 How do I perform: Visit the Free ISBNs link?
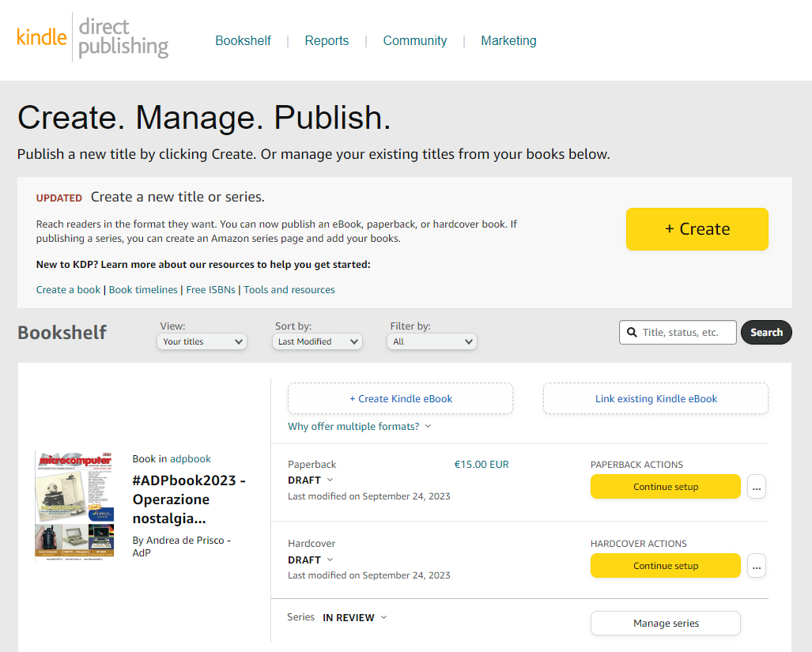pyautogui.click(x=211, y=290)
